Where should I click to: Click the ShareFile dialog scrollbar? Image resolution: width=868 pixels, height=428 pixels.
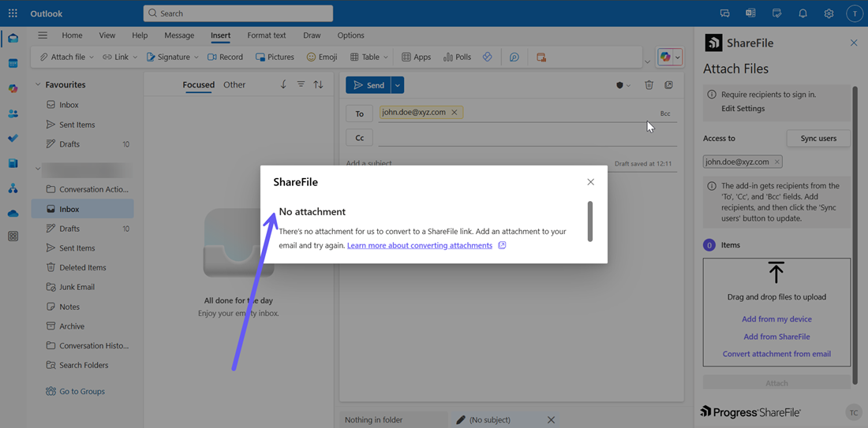(589, 221)
